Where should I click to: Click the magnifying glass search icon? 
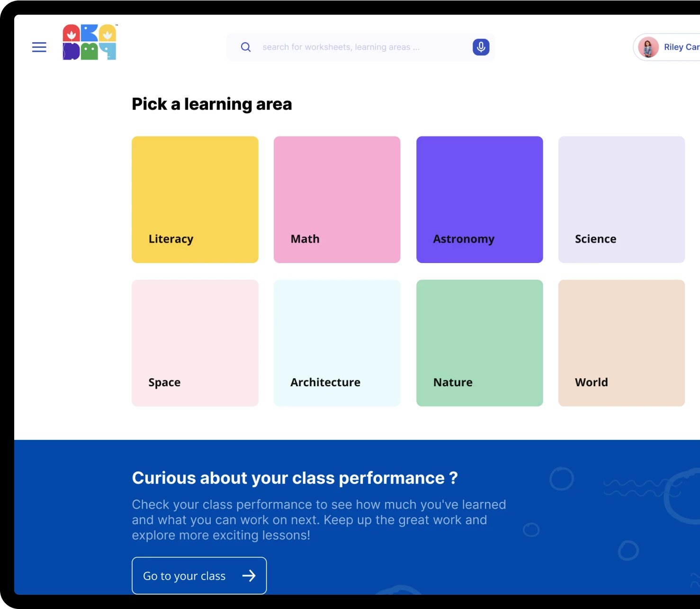click(246, 47)
